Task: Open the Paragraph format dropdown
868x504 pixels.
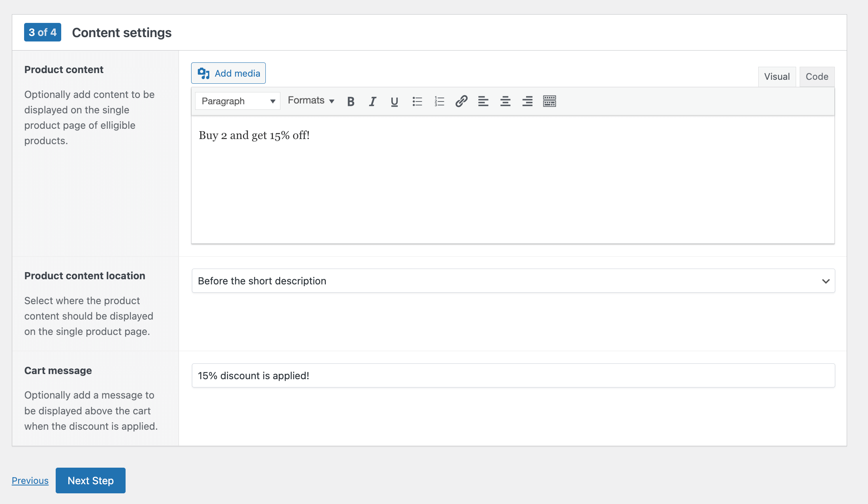Action: (238, 101)
